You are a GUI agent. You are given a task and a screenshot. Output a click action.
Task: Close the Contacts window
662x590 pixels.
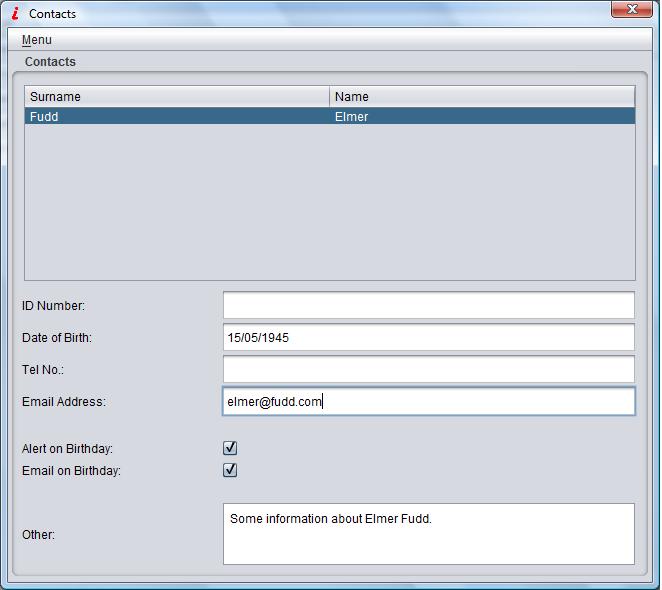631,9
